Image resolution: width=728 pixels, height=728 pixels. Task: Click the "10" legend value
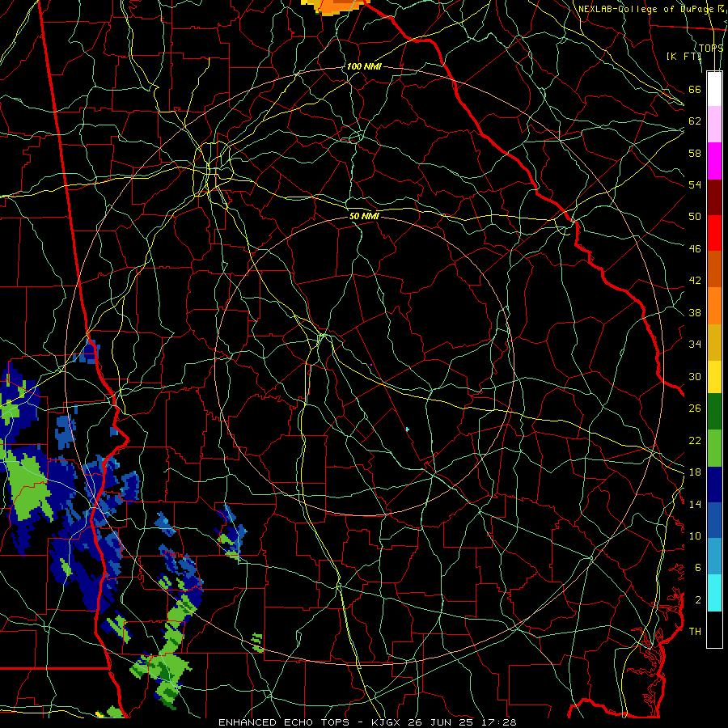pos(695,536)
